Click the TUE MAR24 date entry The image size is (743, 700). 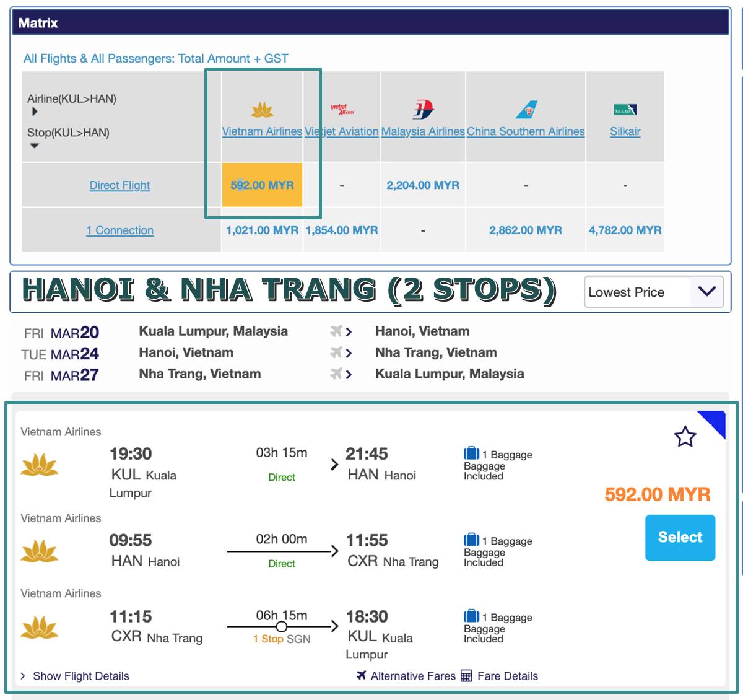point(60,354)
